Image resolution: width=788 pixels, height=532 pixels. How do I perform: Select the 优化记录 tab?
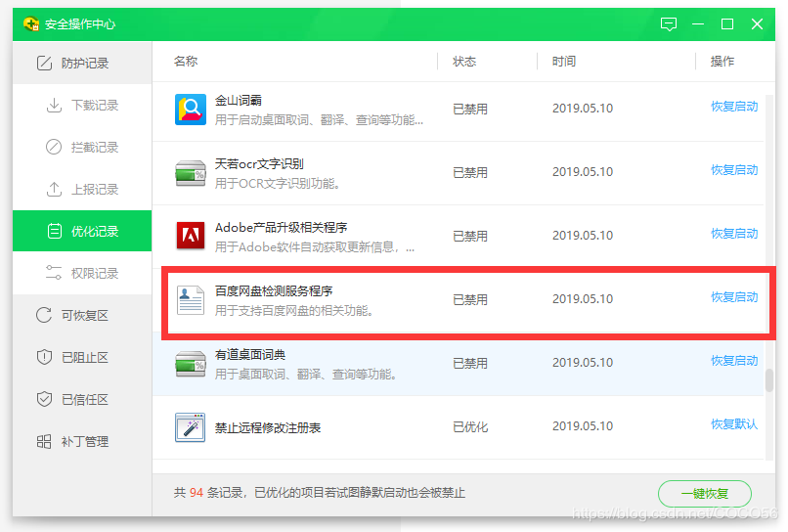[82, 231]
